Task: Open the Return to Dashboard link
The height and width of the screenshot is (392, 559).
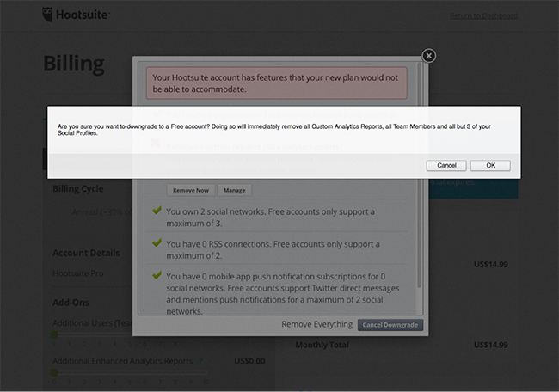Action: pyautogui.click(x=483, y=15)
